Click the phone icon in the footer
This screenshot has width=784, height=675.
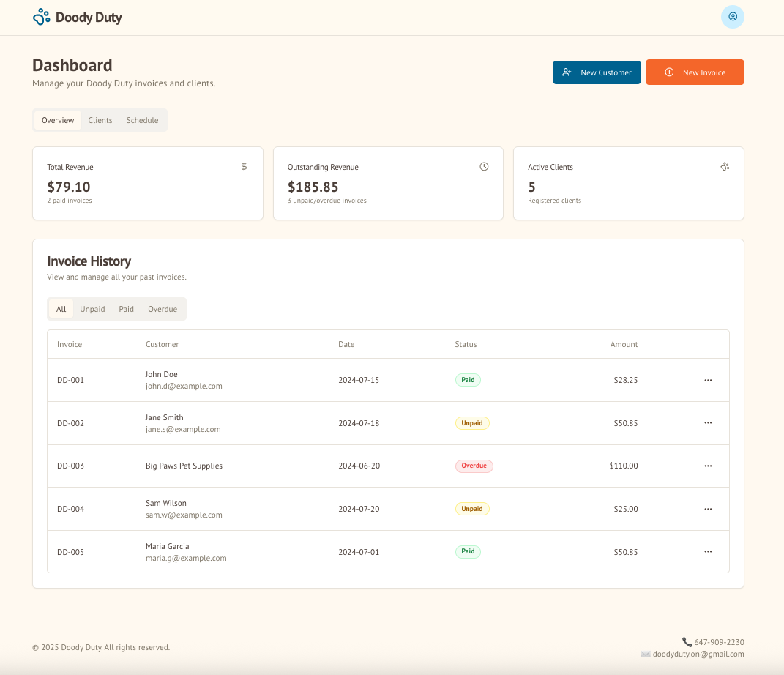click(687, 641)
